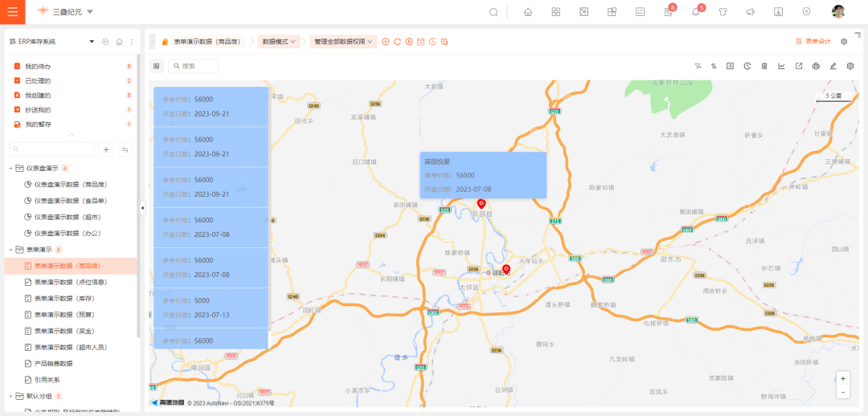Open the 数据模式 dropdown
The height and width of the screenshot is (416, 868).
tap(279, 42)
